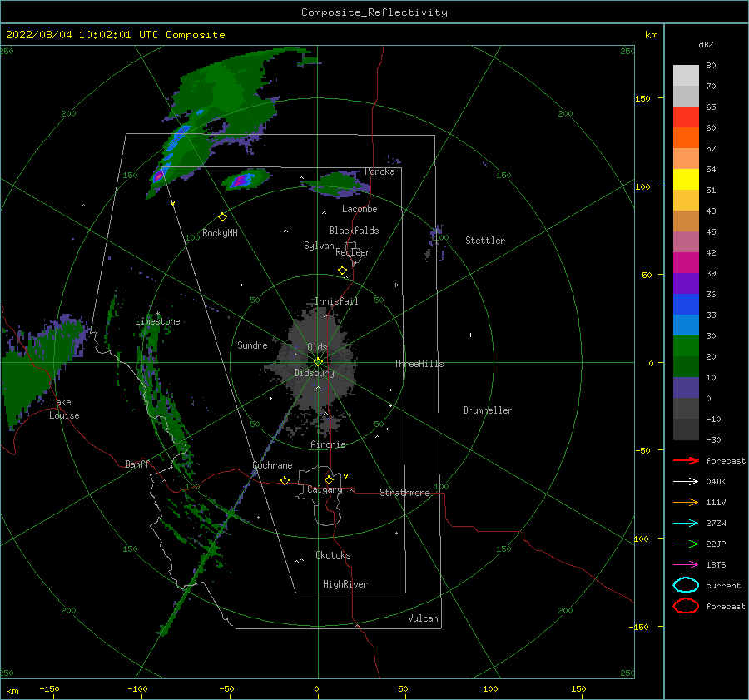Click the Sundre label
Screen dimensions: 749x700
click(x=253, y=345)
